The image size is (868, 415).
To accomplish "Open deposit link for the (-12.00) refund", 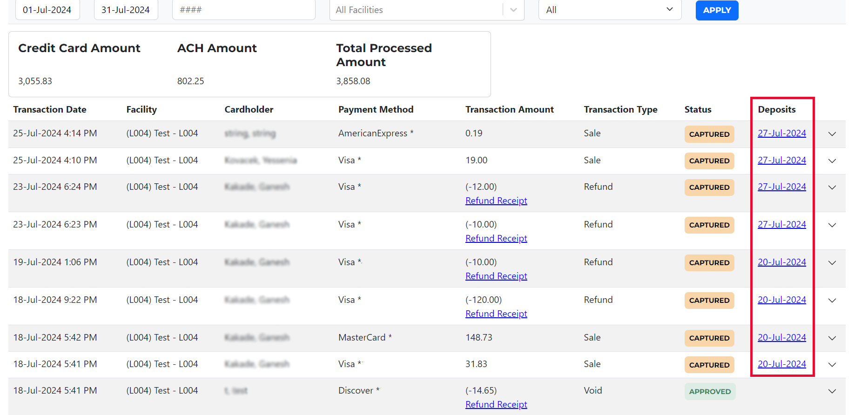I will [782, 187].
